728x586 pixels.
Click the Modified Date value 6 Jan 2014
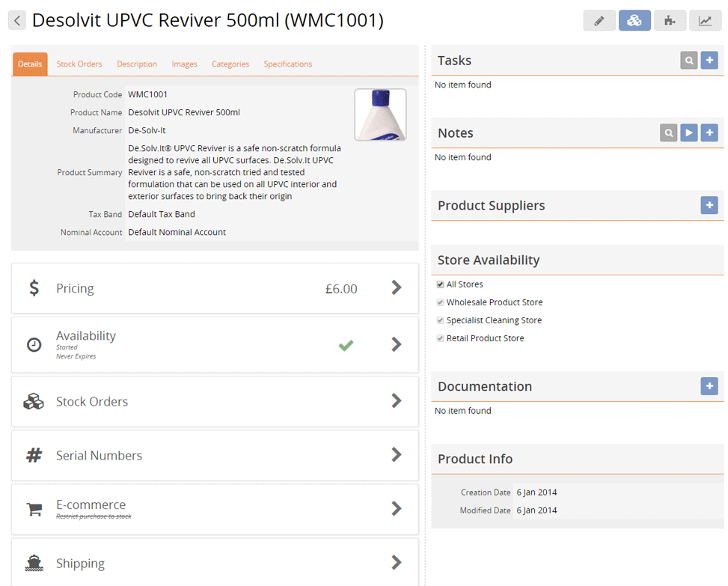[x=536, y=510]
